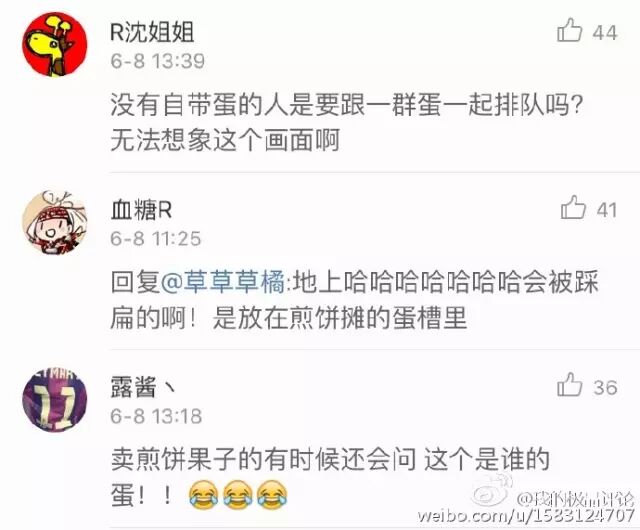
Task: Click the crying-laughing emoji trio
Action: [238, 494]
